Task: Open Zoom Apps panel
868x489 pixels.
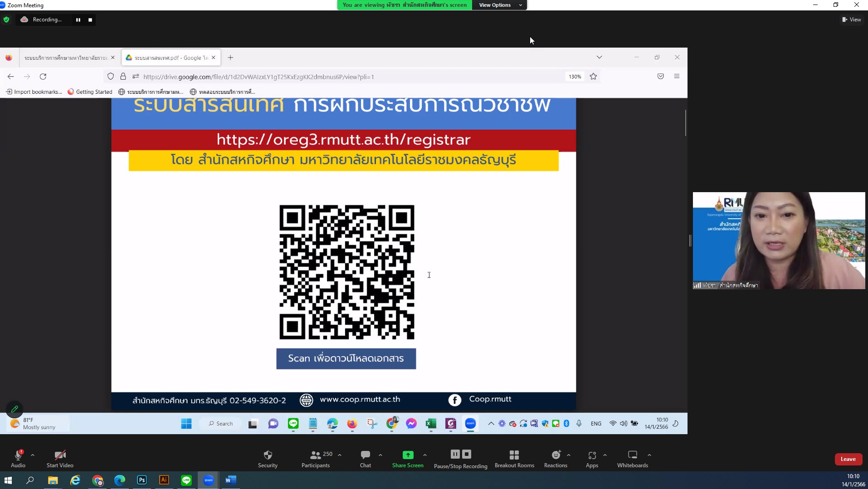Action: click(x=592, y=459)
